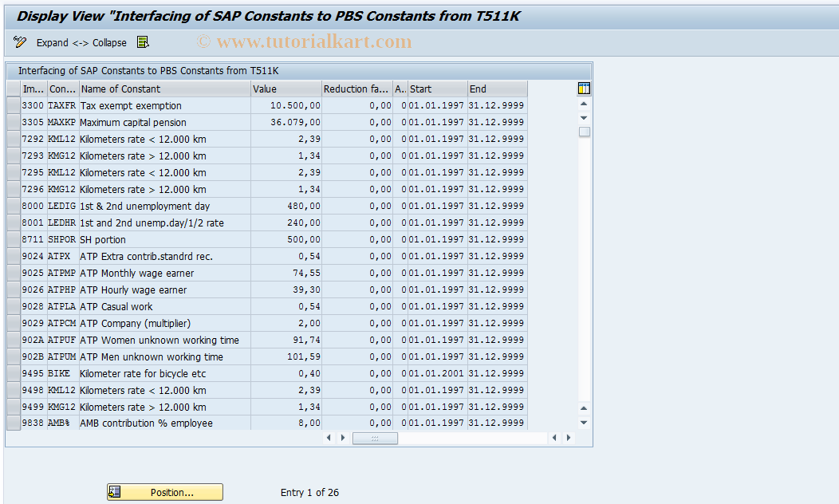Click the display/change toggle pencil icon

(20, 42)
